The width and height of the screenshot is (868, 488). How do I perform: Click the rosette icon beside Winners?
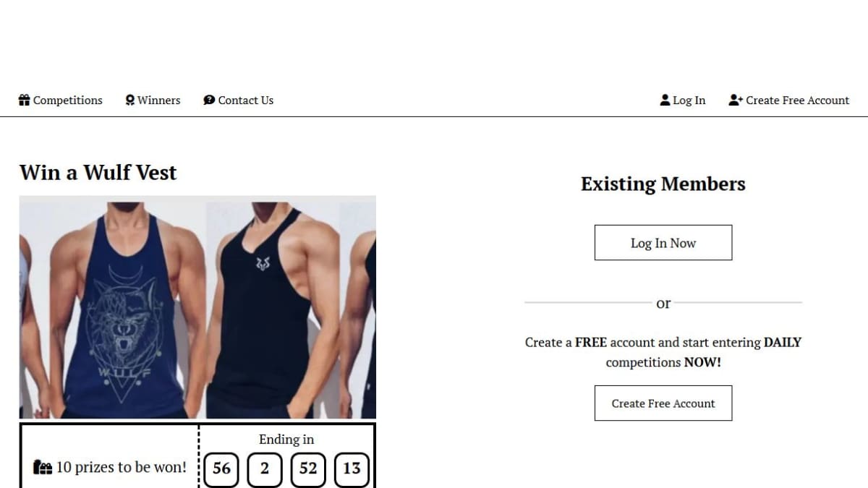130,100
